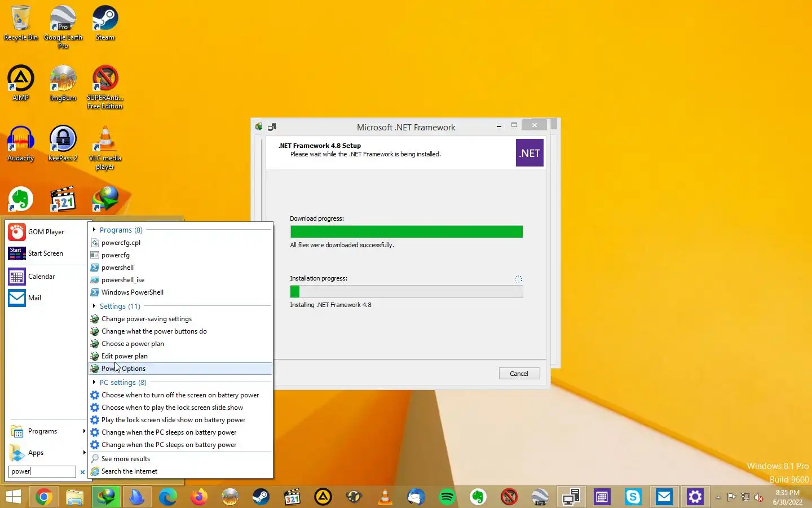Expand the Programs submenu arrow in the Start menu
The image size is (812, 508).
click(x=84, y=431)
